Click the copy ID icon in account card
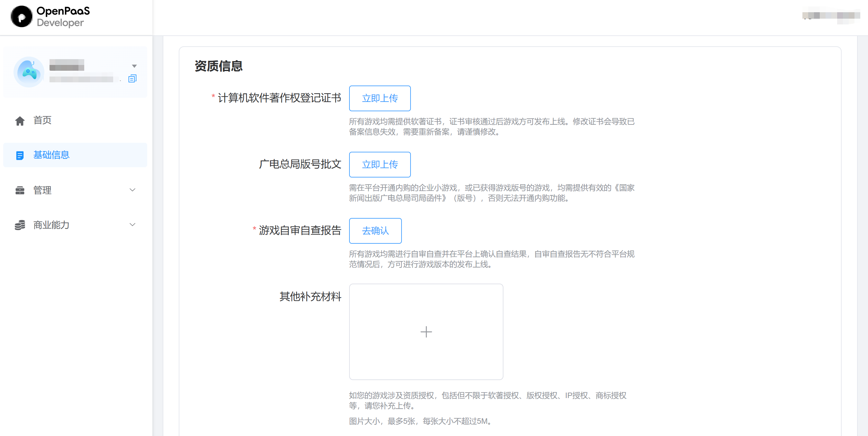868x436 pixels. pos(132,78)
